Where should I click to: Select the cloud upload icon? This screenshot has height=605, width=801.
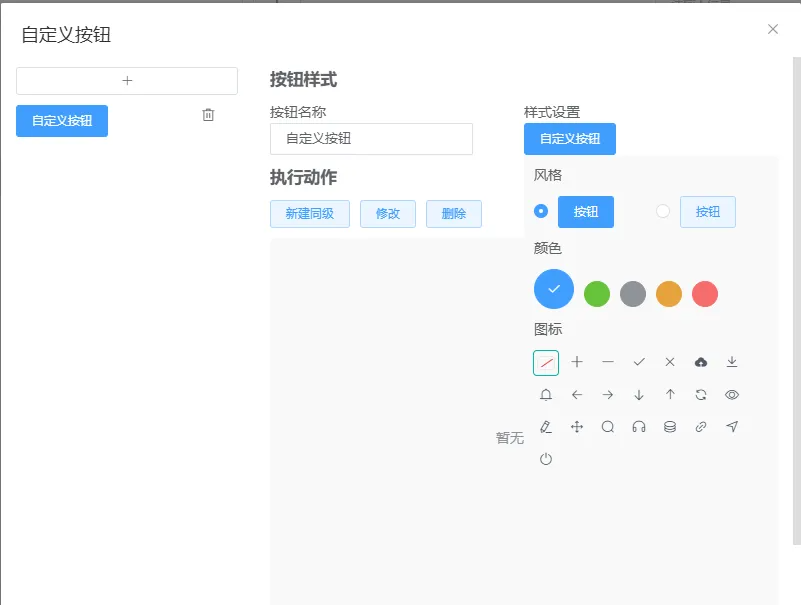(x=701, y=362)
